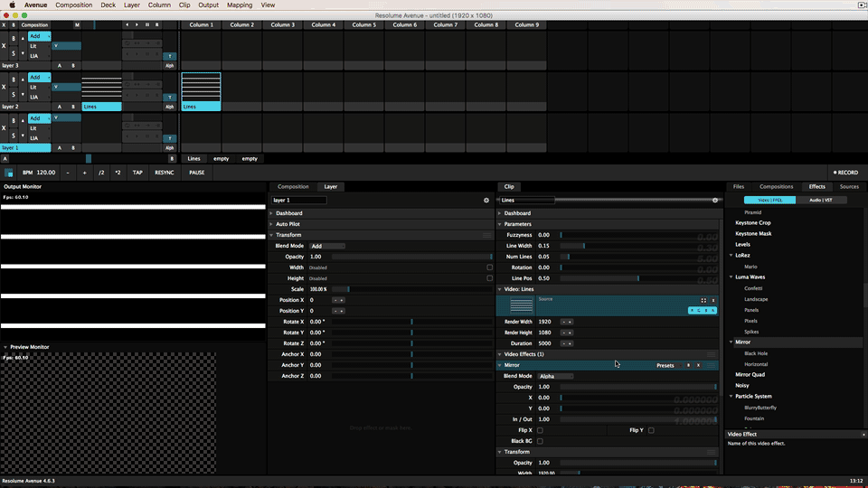
Task: Adjust the Line Width slider
Action: (x=639, y=246)
